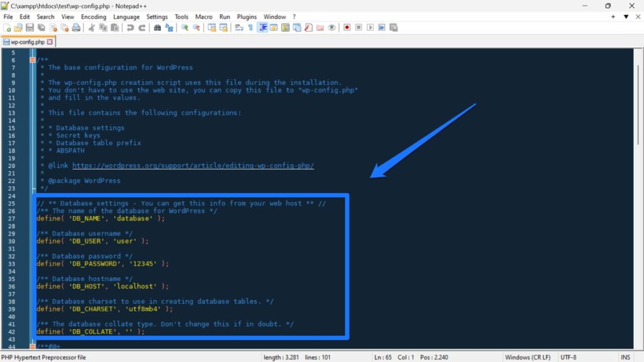Collapse the Database settings code fold

pos(31,203)
